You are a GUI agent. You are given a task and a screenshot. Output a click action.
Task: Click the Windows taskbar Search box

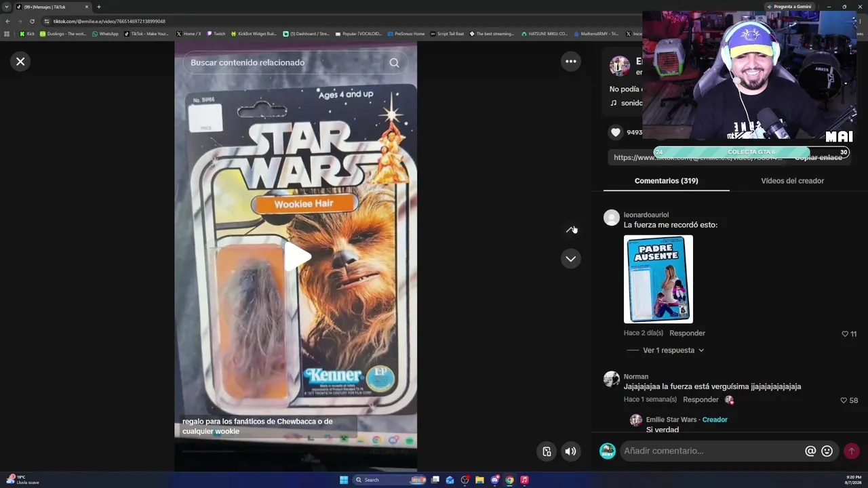click(390, 480)
